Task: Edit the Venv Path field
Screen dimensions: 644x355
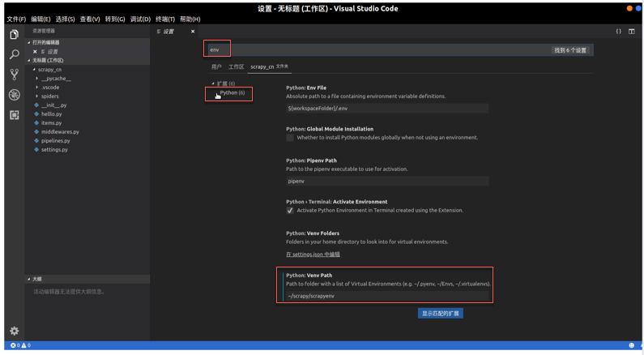Action: click(x=387, y=296)
